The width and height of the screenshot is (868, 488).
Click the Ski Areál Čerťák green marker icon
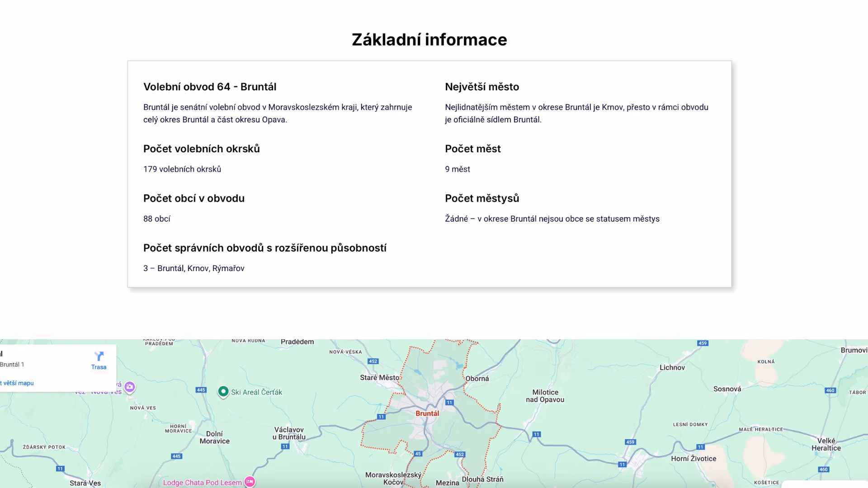pos(223,392)
